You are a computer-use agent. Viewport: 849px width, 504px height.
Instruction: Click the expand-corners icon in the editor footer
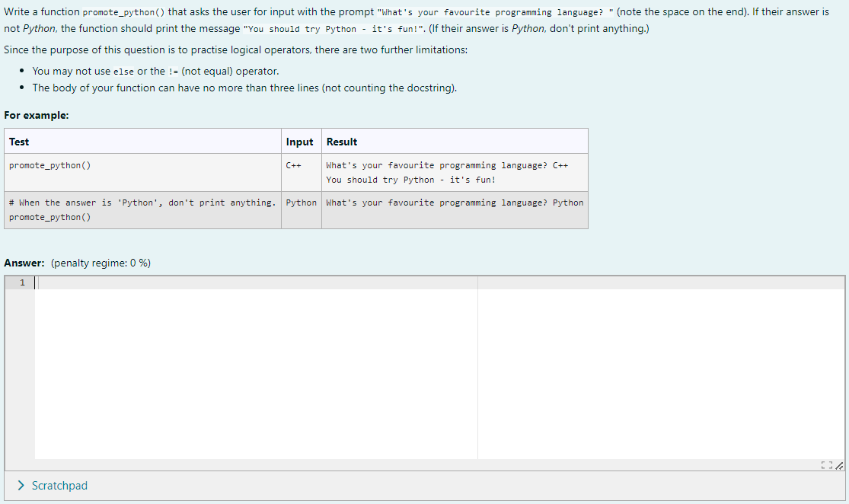(x=827, y=465)
